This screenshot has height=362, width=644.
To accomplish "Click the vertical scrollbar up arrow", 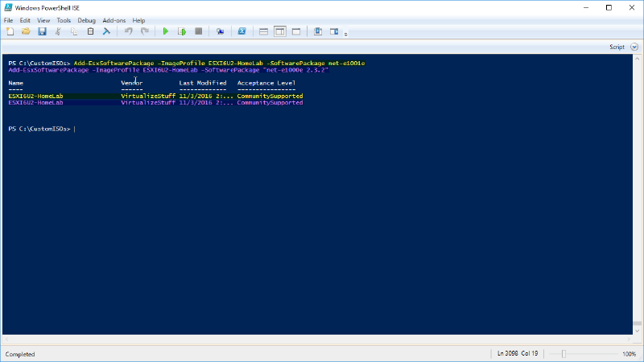I will [637, 59].
